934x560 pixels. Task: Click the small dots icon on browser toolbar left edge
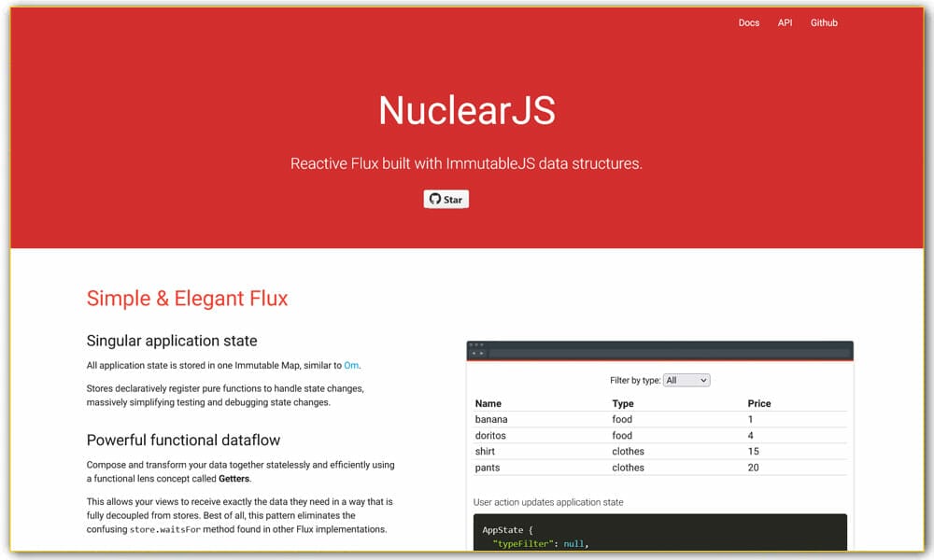476,352
